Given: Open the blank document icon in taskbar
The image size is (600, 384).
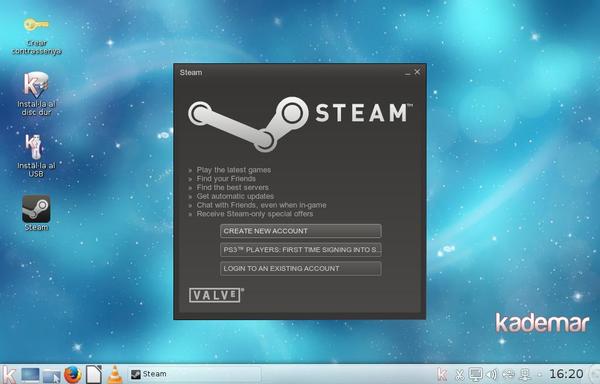Looking at the screenshot, I should click(94, 374).
